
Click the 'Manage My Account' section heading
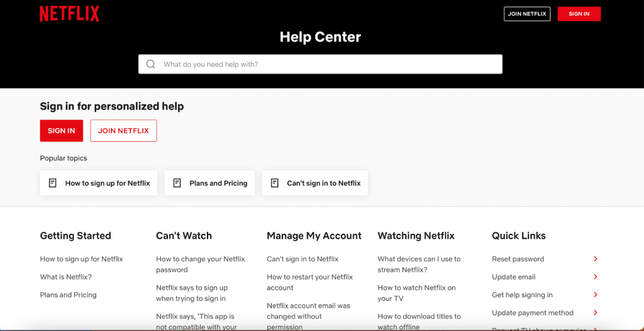click(314, 236)
